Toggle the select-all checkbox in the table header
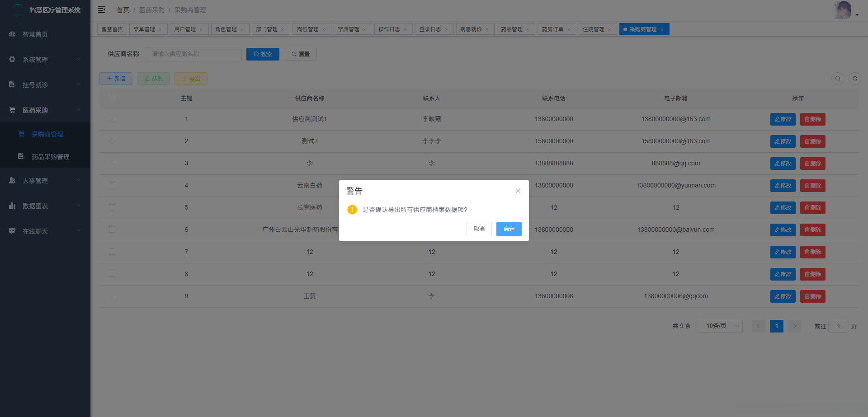The image size is (868, 417). tap(112, 98)
